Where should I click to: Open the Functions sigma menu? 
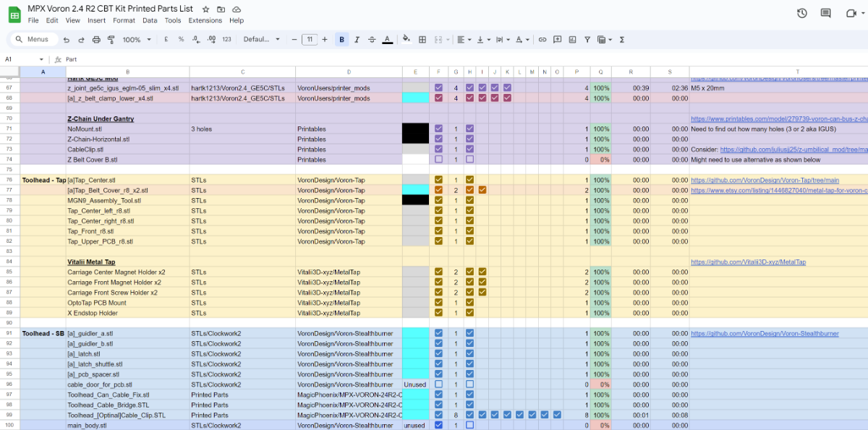pos(622,40)
